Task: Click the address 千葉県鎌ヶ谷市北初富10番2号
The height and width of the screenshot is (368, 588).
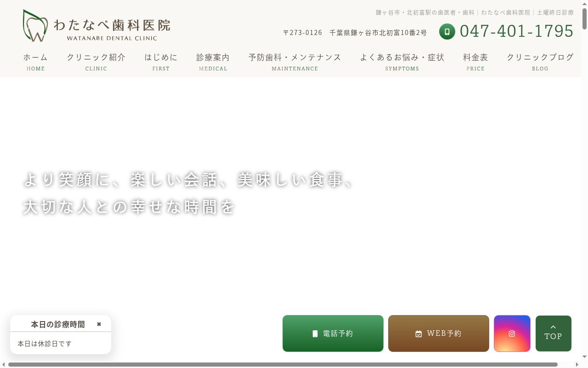Action: click(x=378, y=33)
